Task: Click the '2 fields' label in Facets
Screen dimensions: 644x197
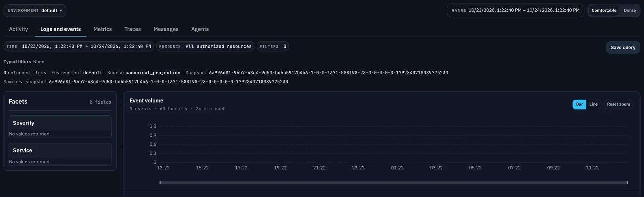Action: coord(100,102)
